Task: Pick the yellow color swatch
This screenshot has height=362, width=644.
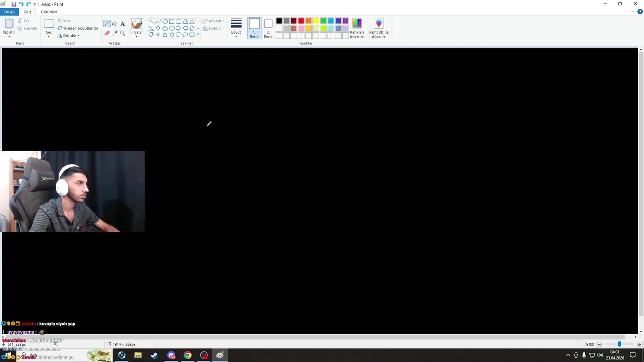Action: (x=316, y=21)
